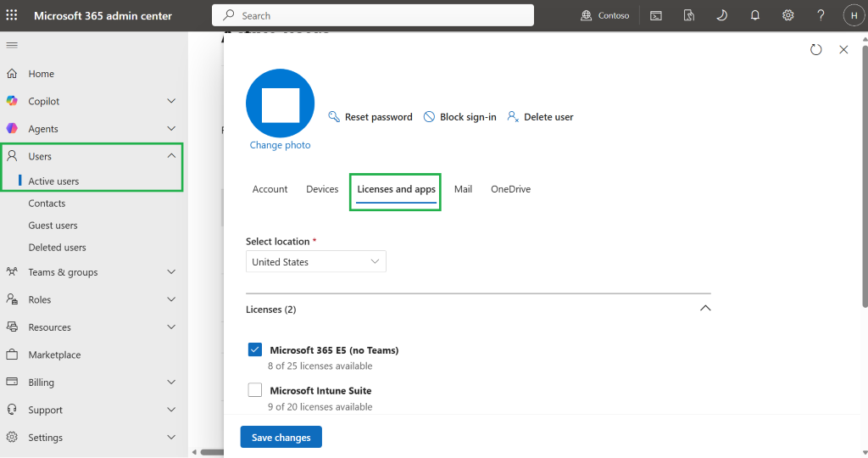Screen dimensions: 868x458
Task: Click the Microsoft 365 admin center title
Action: tap(103, 16)
